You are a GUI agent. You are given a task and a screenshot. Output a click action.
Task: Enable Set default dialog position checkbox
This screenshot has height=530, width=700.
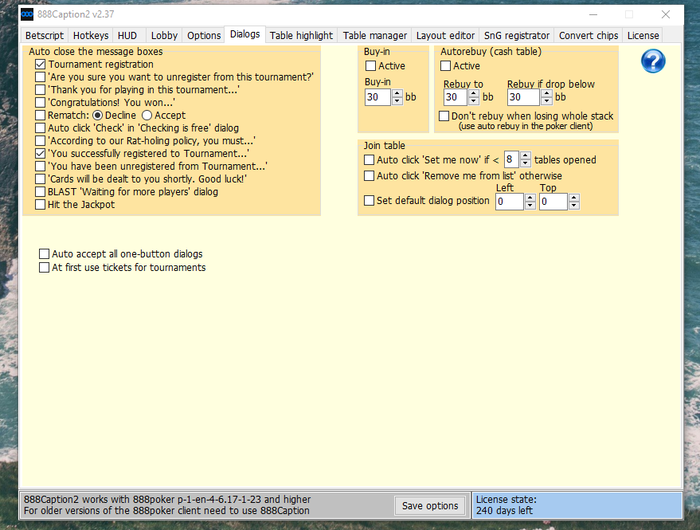369,200
